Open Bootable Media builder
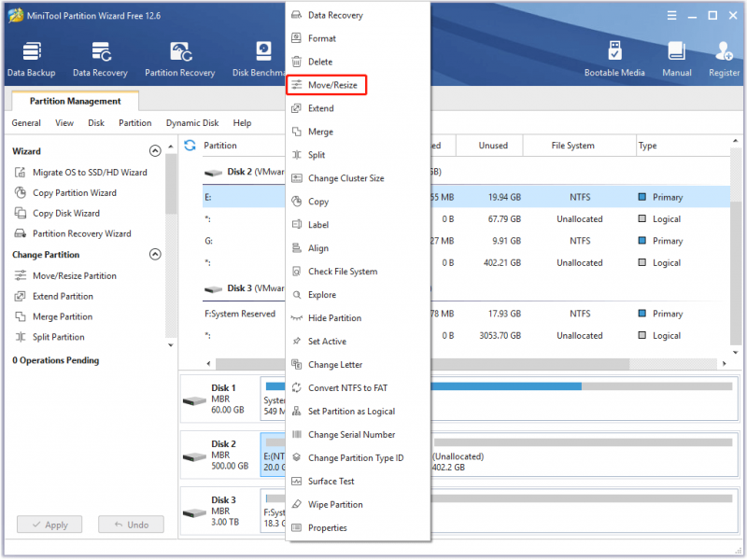Viewport: 747px width, 560px height. 614,59
